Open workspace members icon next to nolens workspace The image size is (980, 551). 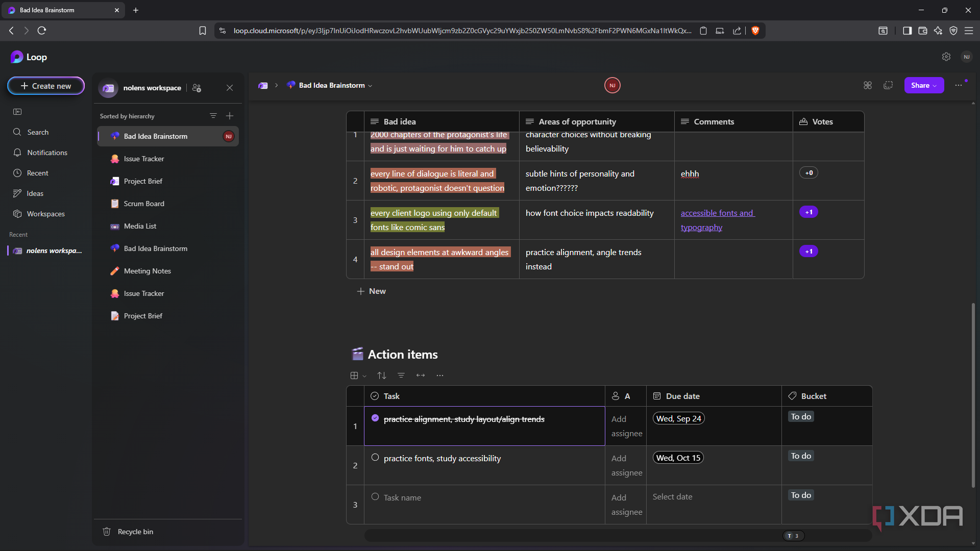click(197, 88)
